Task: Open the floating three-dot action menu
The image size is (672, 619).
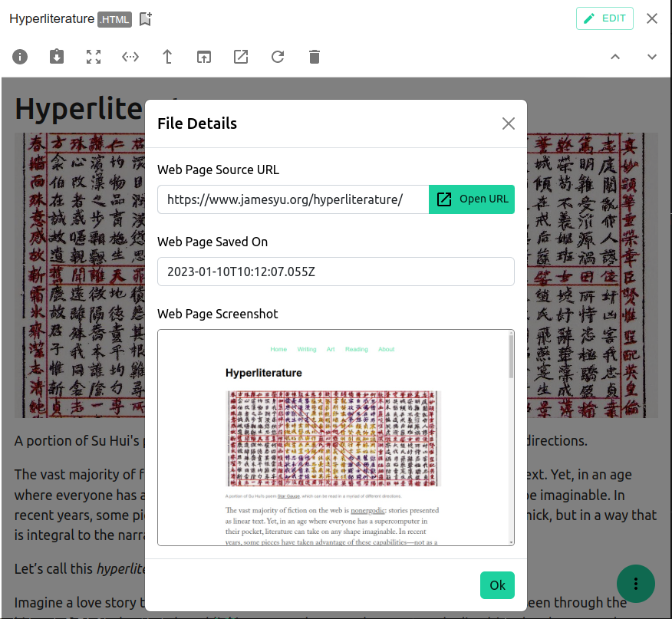Action: tap(635, 584)
